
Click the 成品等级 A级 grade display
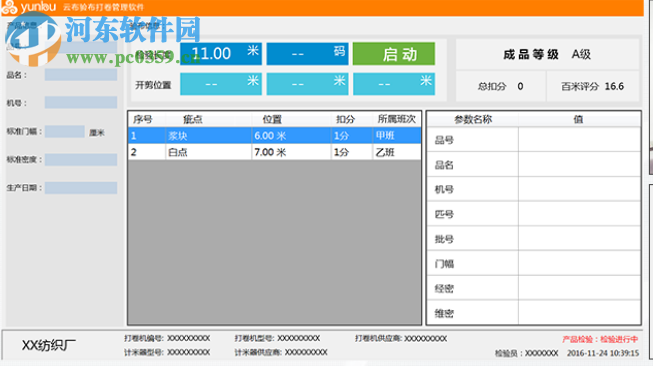coord(547,54)
